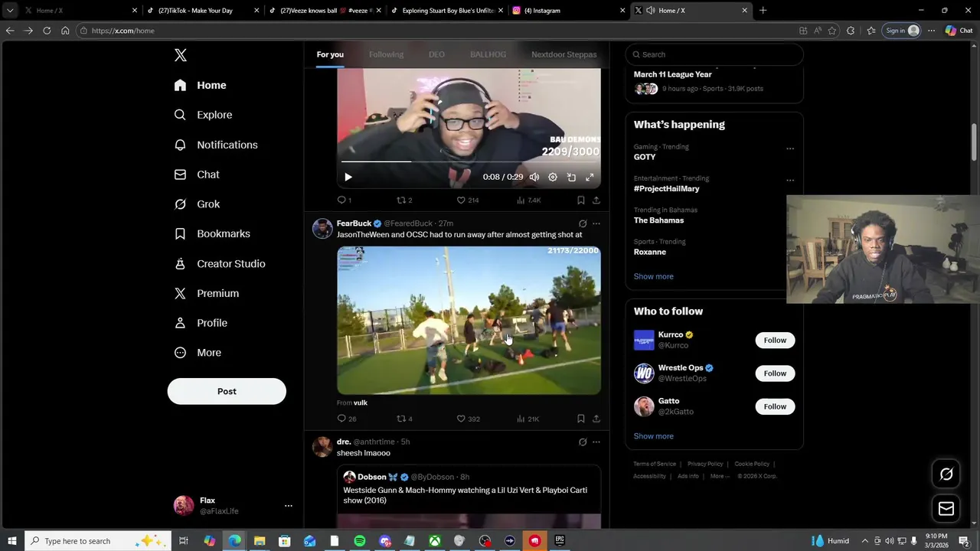Open Xbox app from the taskbar
The height and width of the screenshot is (551, 980).
click(434, 541)
